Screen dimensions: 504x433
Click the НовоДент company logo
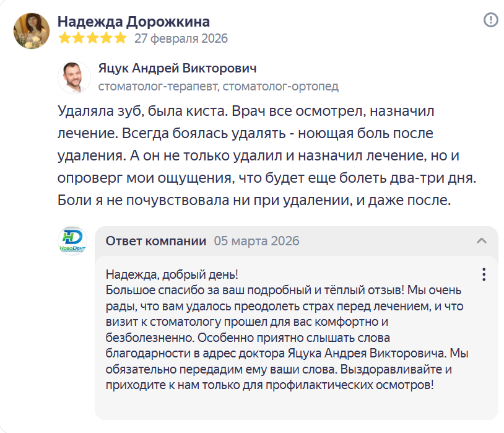click(x=72, y=242)
